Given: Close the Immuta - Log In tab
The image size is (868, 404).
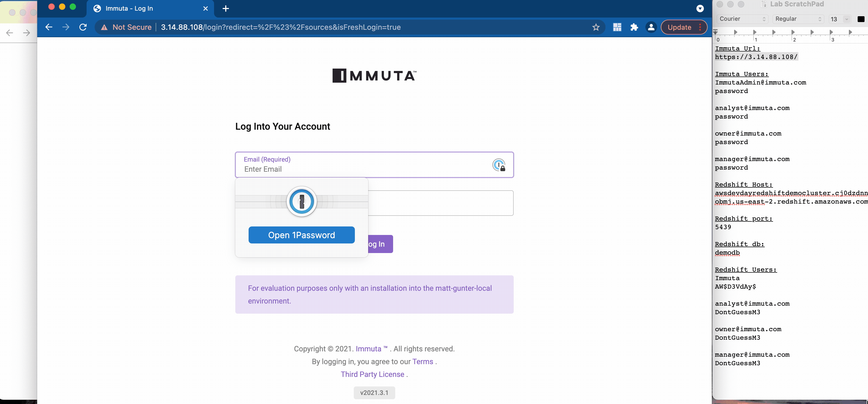Looking at the screenshot, I should point(206,9).
